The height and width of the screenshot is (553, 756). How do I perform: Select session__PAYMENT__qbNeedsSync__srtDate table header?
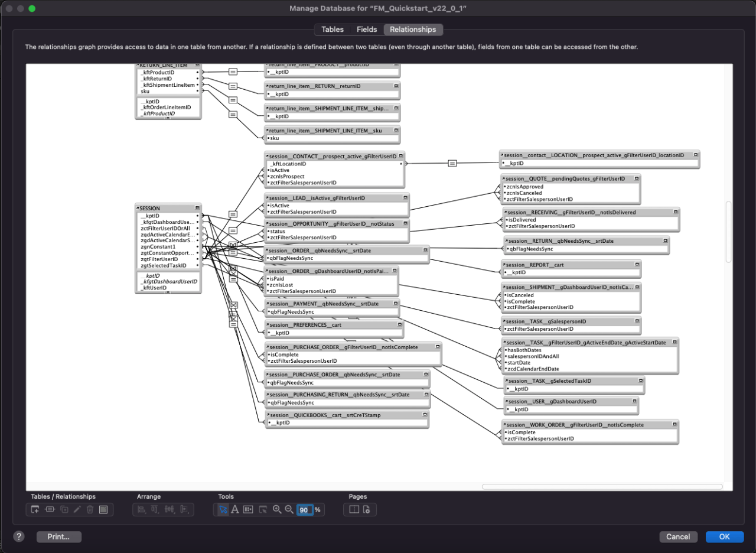(333, 304)
